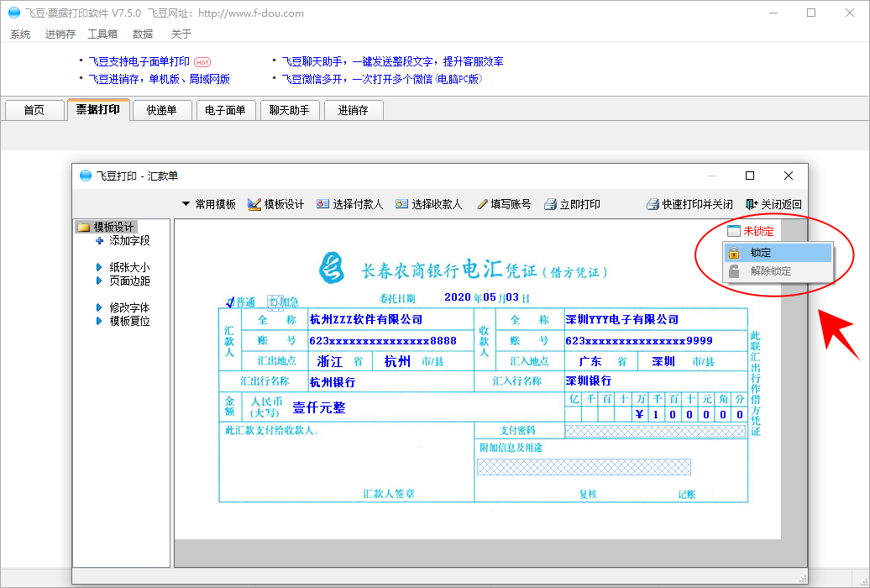Close the 汇款单 dialog window
The width and height of the screenshot is (870, 588).
pos(789,176)
